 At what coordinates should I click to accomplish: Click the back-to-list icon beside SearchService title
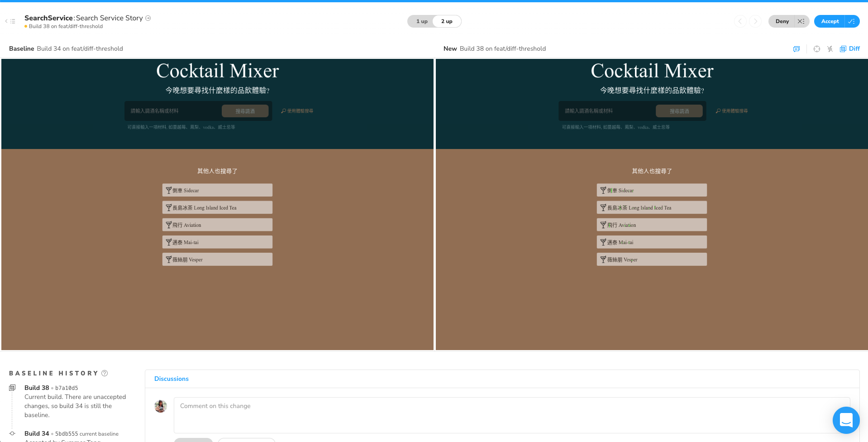point(10,21)
